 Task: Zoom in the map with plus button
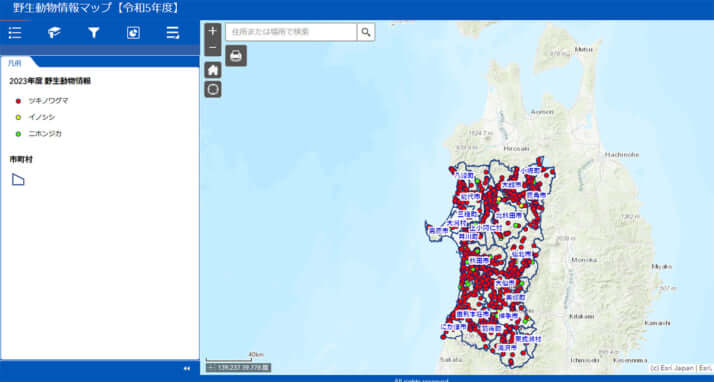tap(213, 31)
